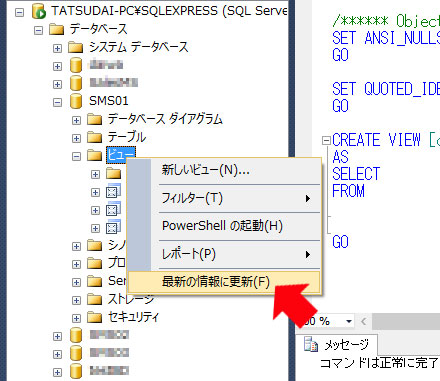Click the ビュー folder icon
Image resolution: width=440 pixels, height=381 pixels.
click(95, 155)
